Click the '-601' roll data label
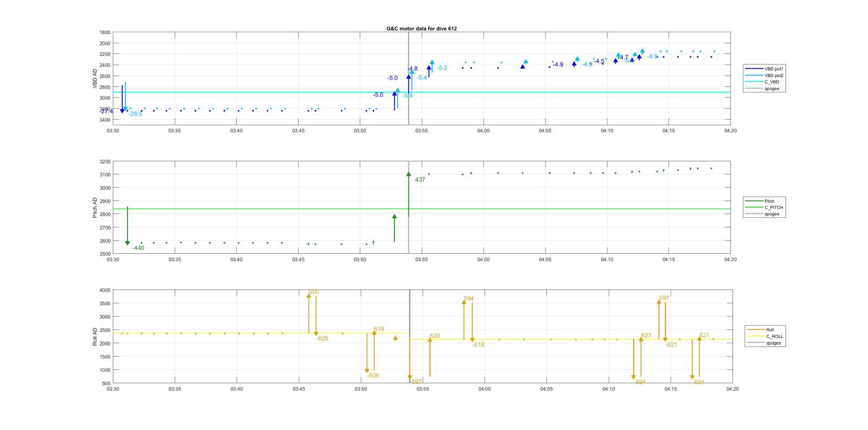Screen dimensions: 868x430 [698, 383]
